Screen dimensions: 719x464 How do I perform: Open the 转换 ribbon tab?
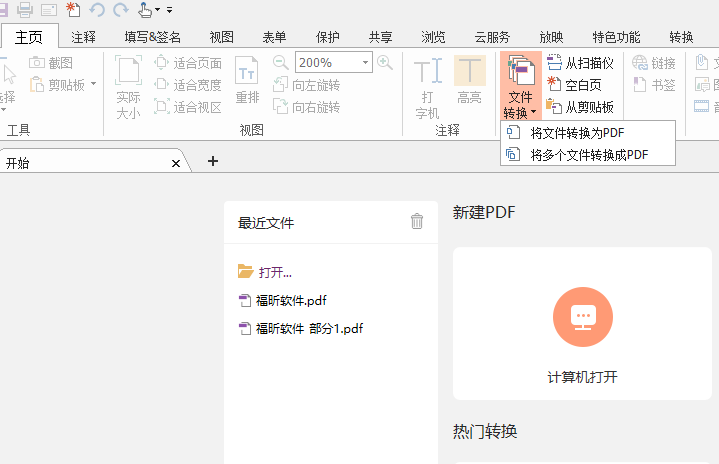pyautogui.click(x=681, y=37)
